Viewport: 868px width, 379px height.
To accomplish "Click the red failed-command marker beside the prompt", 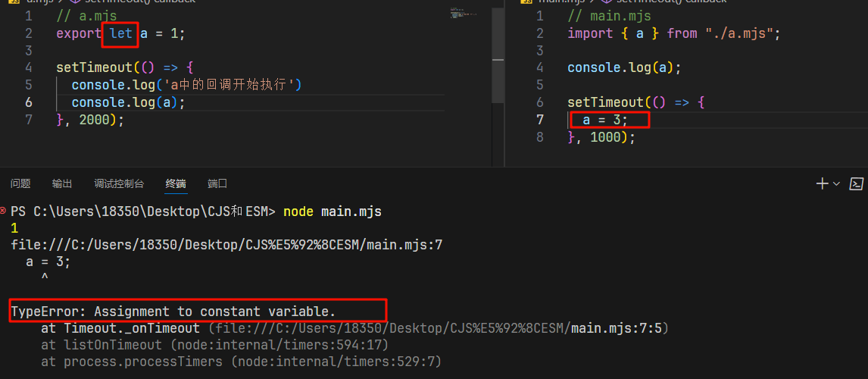I will tap(4, 211).
